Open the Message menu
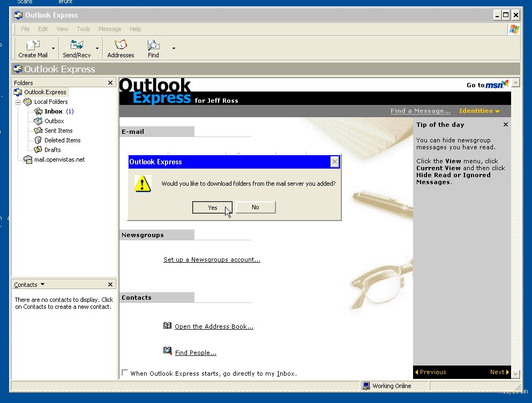This screenshot has height=403, width=532. 110,29
